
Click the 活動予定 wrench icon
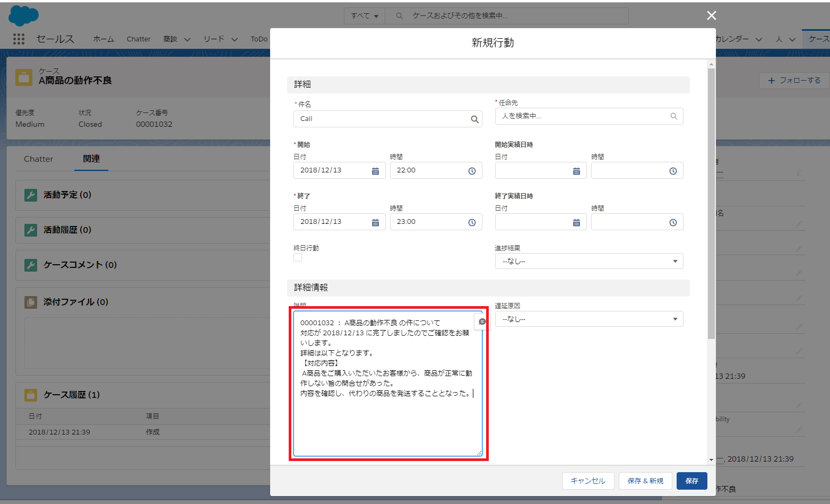(x=31, y=195)
